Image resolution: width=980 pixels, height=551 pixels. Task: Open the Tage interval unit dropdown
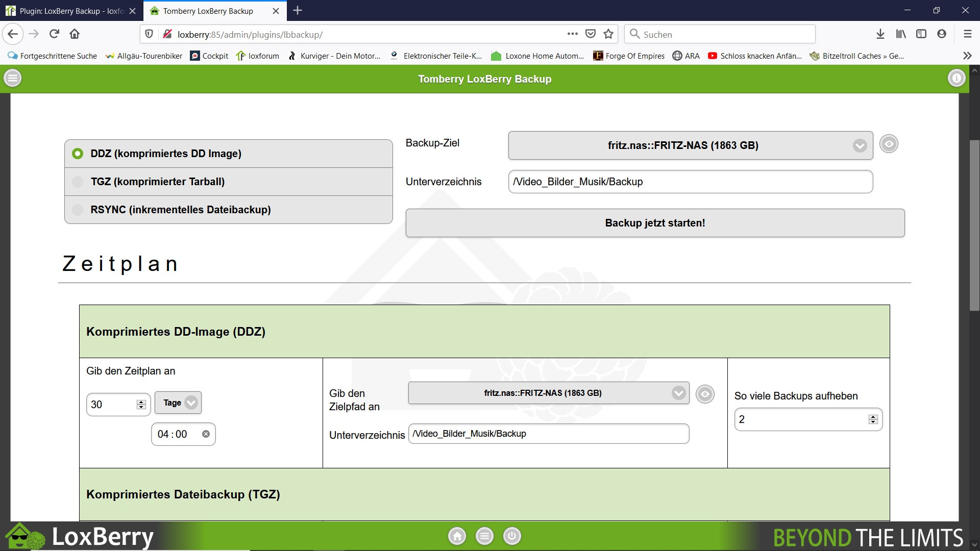(178, 403)
